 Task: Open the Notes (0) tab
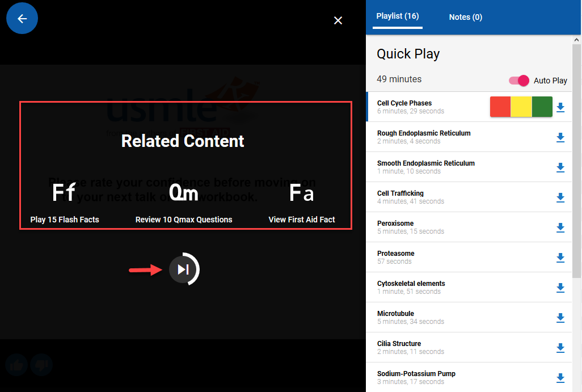coord(466,17)
